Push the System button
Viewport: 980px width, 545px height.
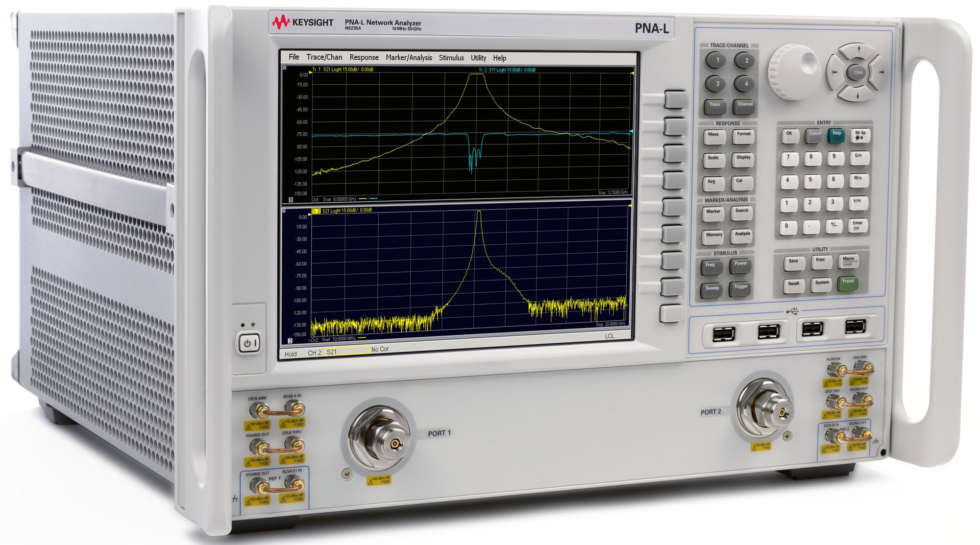tap(821, 284)
